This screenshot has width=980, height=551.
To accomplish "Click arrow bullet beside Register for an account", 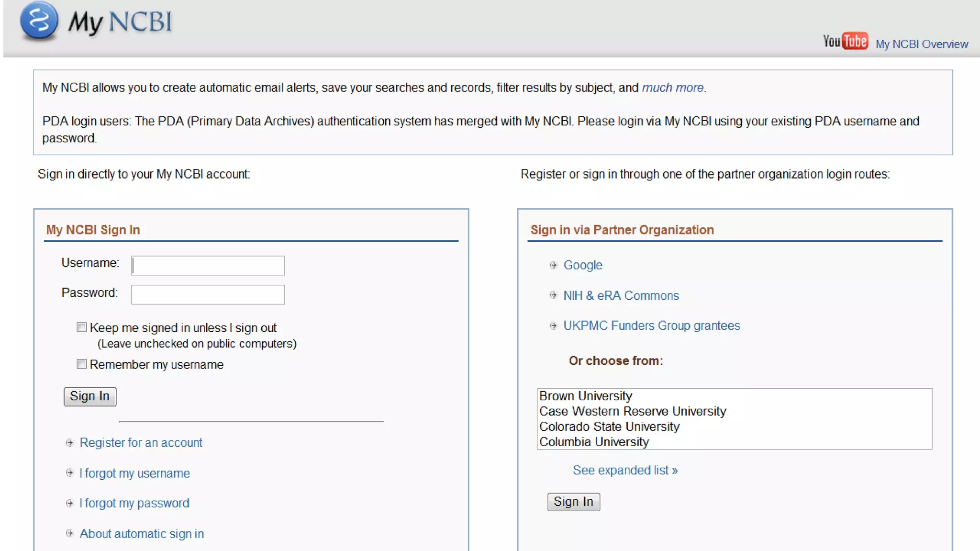I will [x=70, y=443].
